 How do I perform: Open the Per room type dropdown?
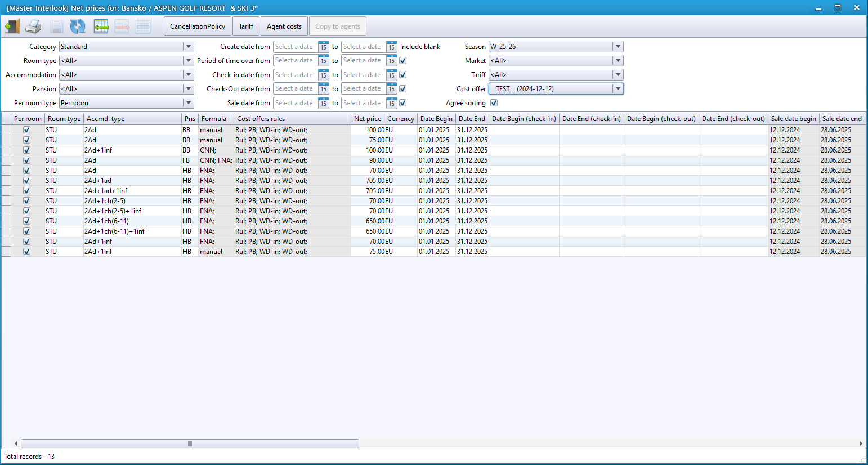[x=189, y=103]
